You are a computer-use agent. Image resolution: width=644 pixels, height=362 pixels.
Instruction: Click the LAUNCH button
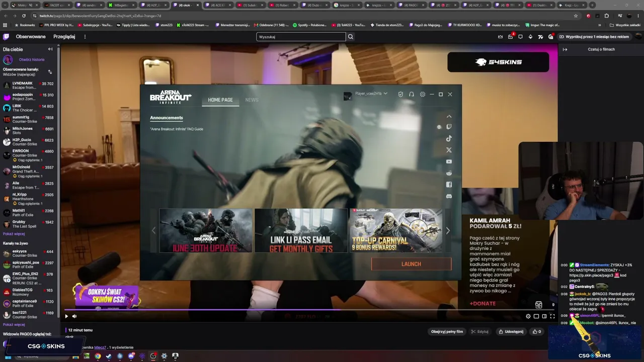411,264
